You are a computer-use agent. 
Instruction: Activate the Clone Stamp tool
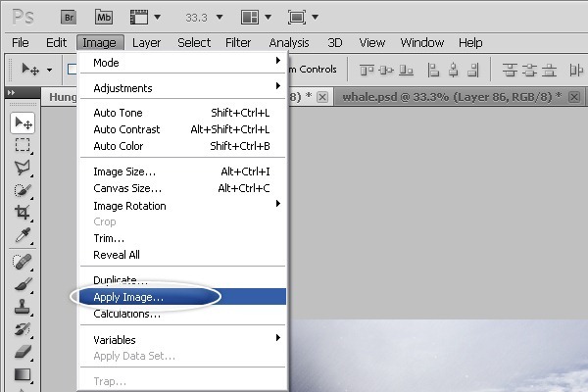pyautogui.click(x=23, y=306)
